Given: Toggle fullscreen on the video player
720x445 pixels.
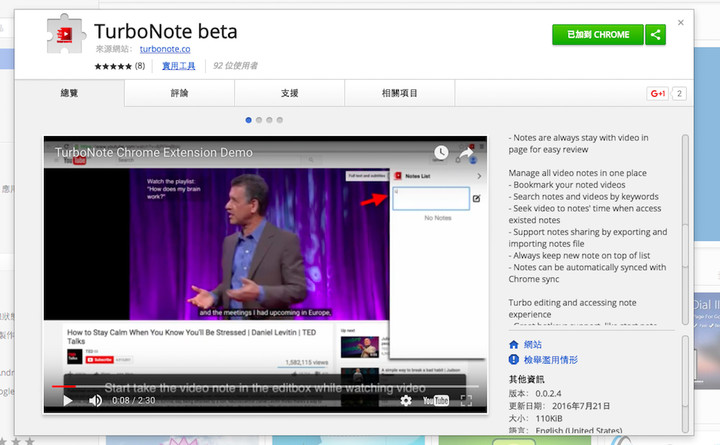Looking at the screenshot, I should coord(466,401).
